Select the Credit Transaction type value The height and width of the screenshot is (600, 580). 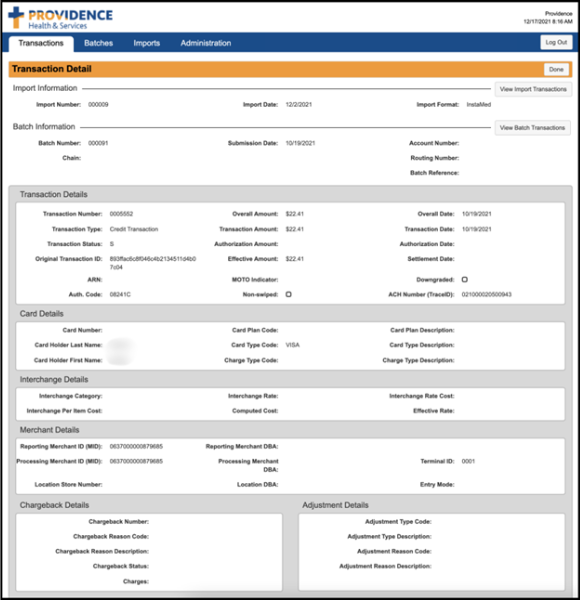coord(134,229)
